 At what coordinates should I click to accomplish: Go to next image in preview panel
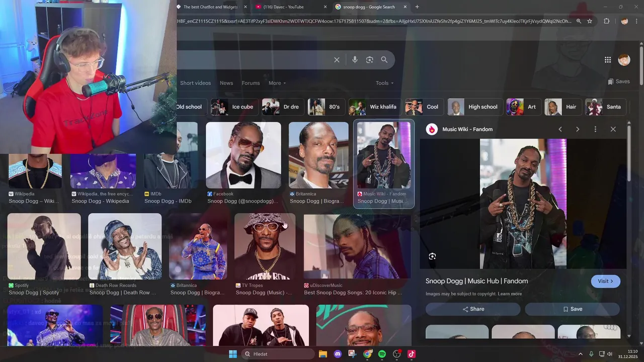[578, 129]
